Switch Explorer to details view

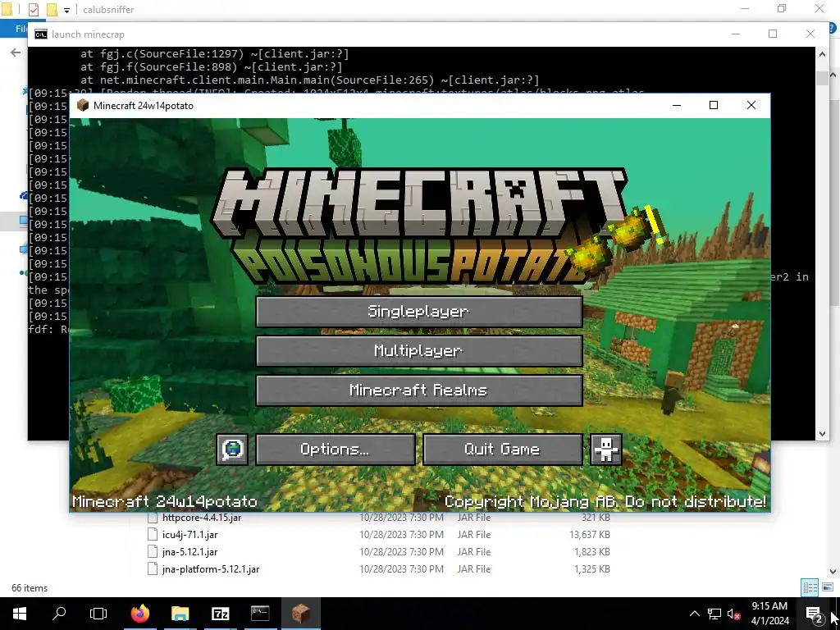pos(810,587)
